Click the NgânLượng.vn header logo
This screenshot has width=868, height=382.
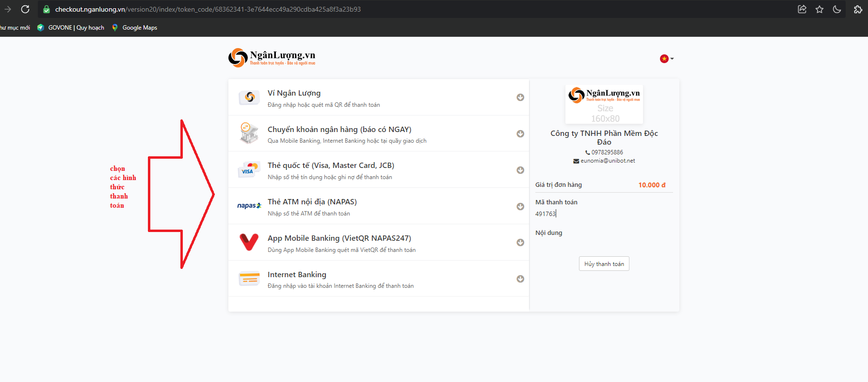coord(272,57)
